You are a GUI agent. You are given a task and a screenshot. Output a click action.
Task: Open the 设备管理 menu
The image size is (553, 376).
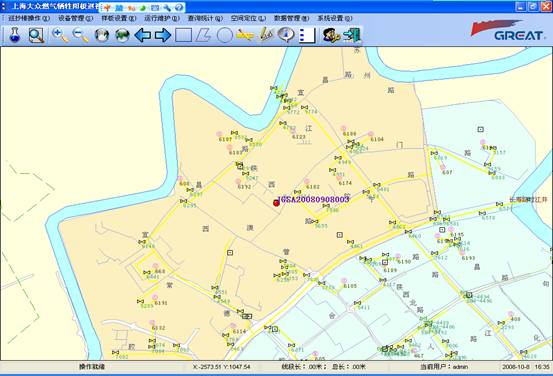coord(75,18)
